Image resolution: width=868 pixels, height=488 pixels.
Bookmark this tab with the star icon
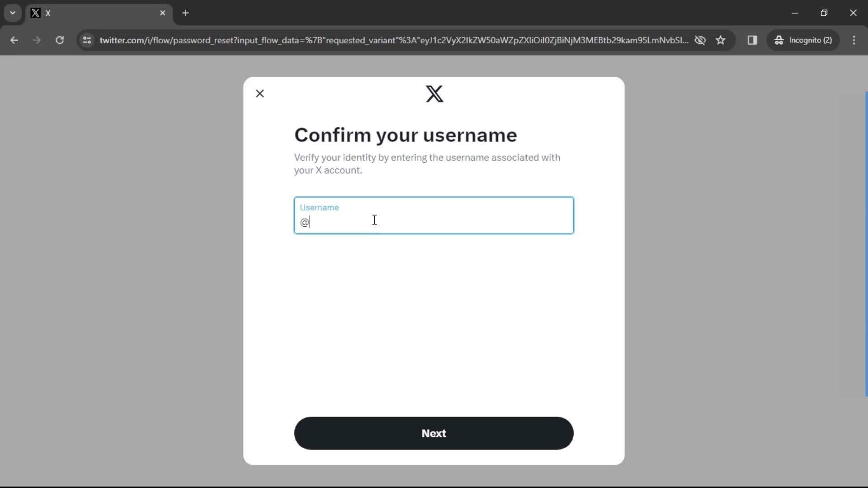(x=721, y=40)
